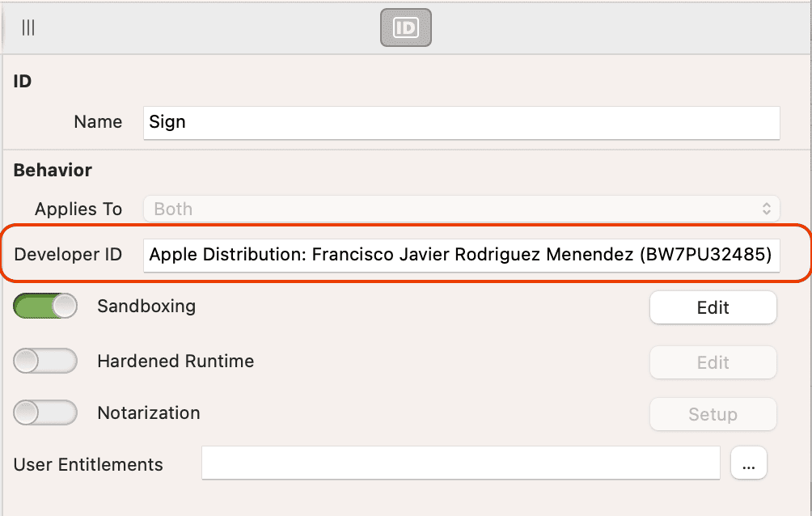Click the Developer ID label text
Image resolution: width=812 pixels, height=516 pixels.
(68, 255)
